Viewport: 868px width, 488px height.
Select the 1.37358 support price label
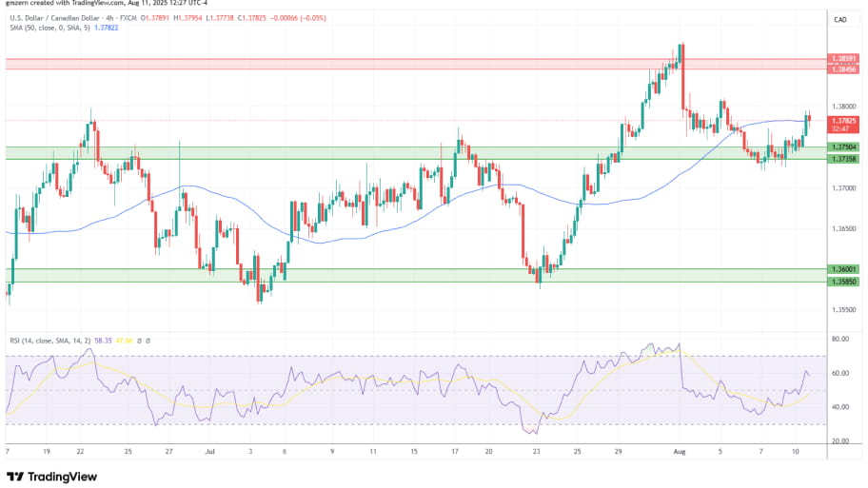pos(843,159)
